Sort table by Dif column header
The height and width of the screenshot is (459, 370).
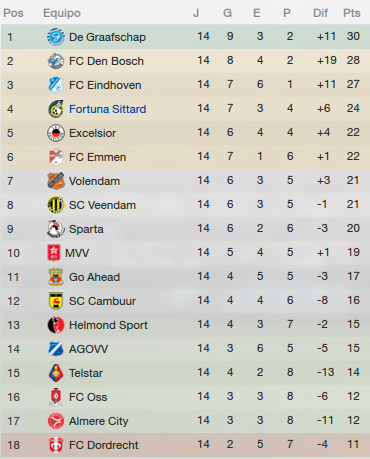320,13
